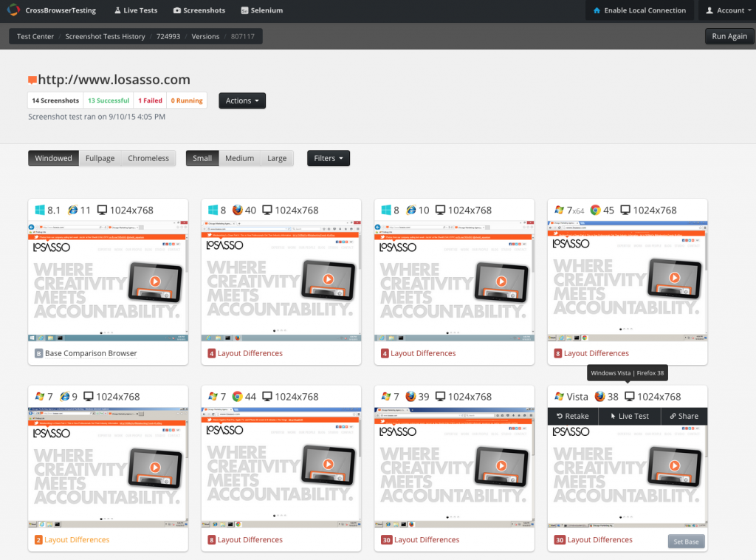View 4 Layout Differences for IE 10
This screenshot has height=560, width=756.
[x=418, y=353]
